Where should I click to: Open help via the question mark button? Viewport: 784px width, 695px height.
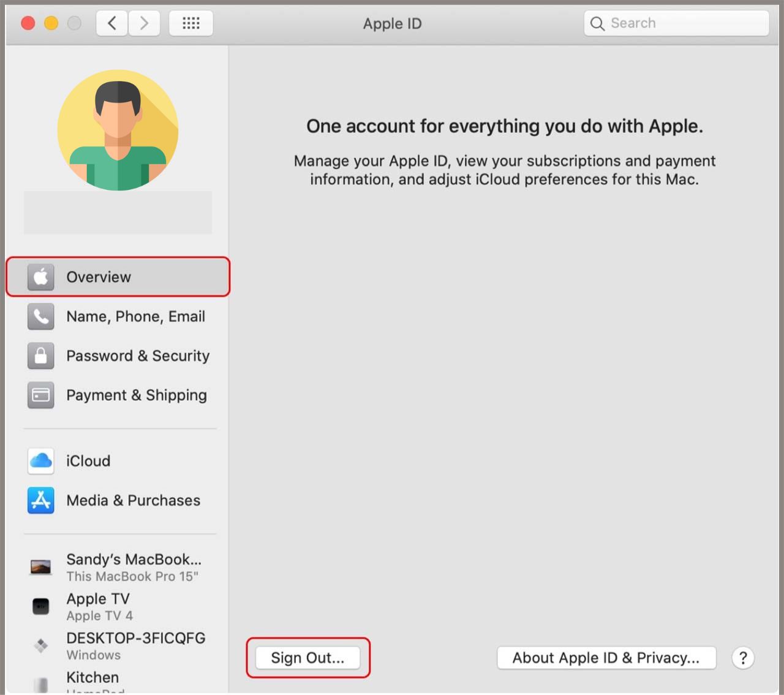pyautogui.click(x=743, y=658)
